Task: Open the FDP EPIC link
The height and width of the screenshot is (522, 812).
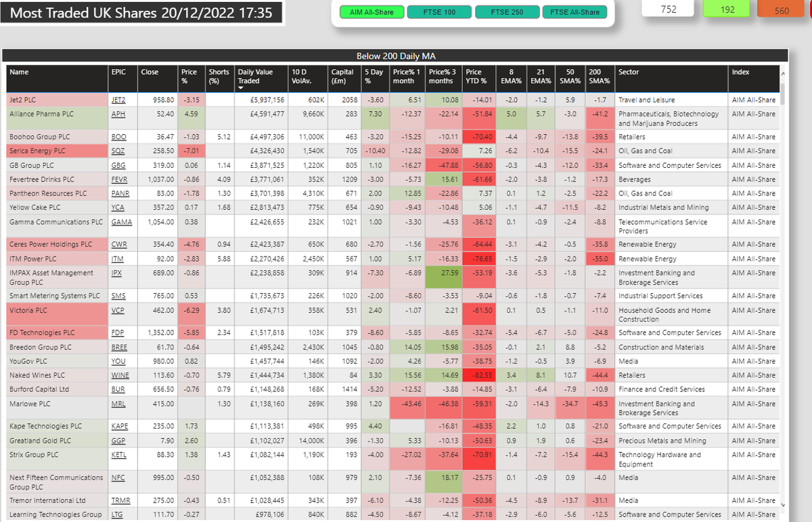Action: [x=118, y=333]
